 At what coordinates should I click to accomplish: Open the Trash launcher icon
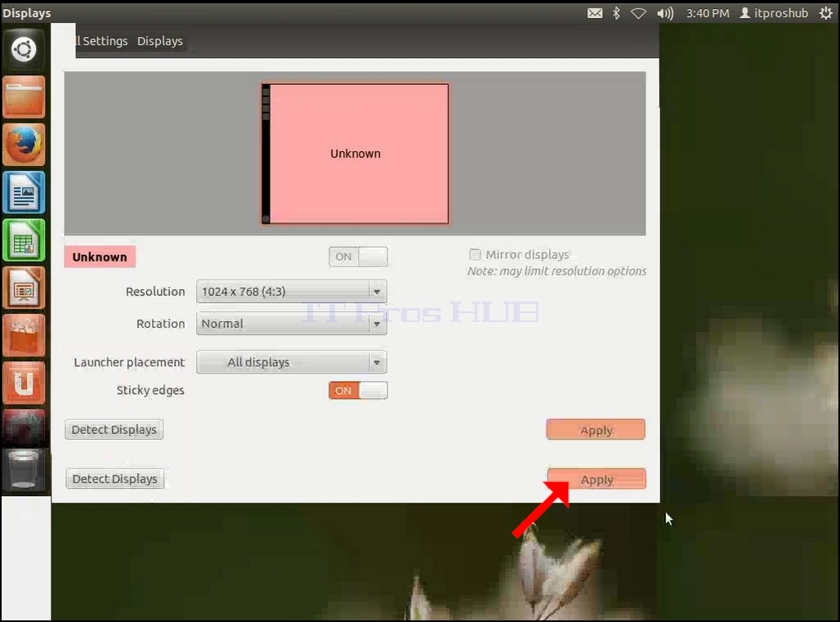tap(24, 470)
